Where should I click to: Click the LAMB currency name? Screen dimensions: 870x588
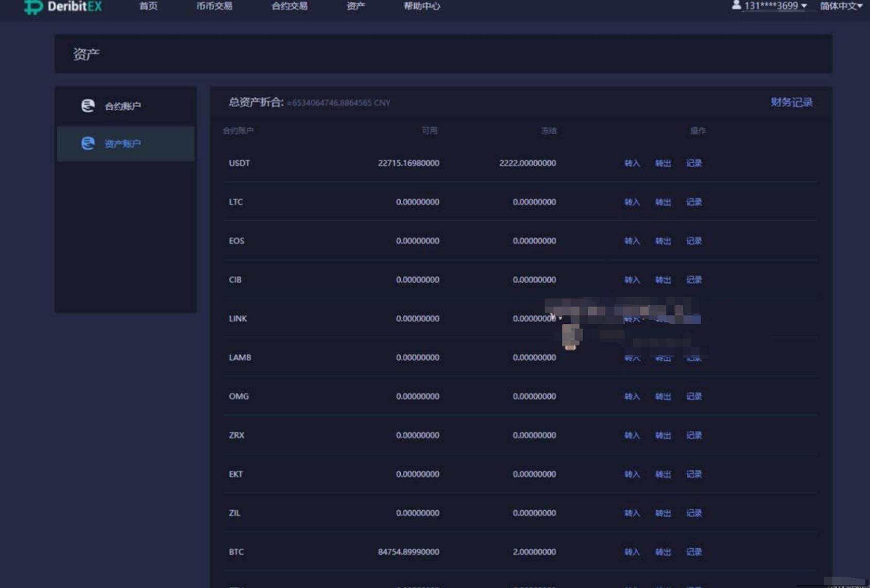click(240, 357)
